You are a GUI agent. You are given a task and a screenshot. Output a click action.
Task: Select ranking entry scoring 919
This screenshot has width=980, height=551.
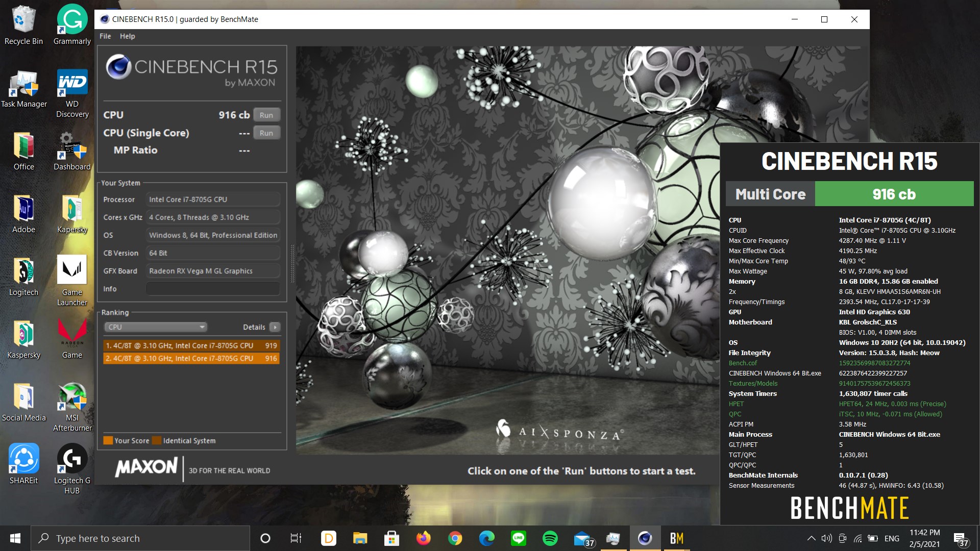(x=191, y=345)
